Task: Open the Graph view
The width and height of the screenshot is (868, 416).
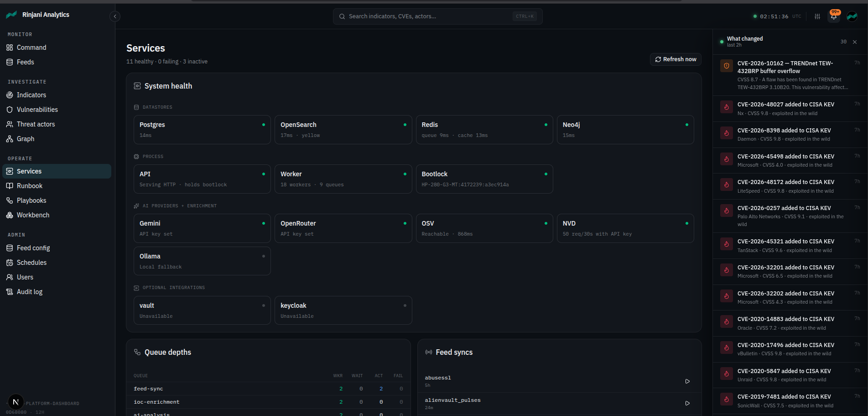Action: tap(57, 139)
